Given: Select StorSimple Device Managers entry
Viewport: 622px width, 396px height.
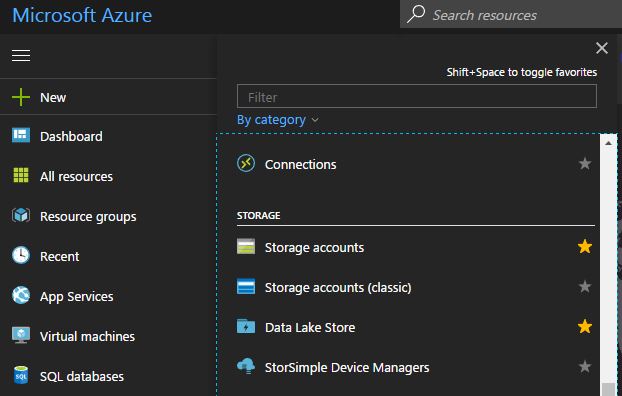Looking at the screenshot, I should tap(414, 367).
